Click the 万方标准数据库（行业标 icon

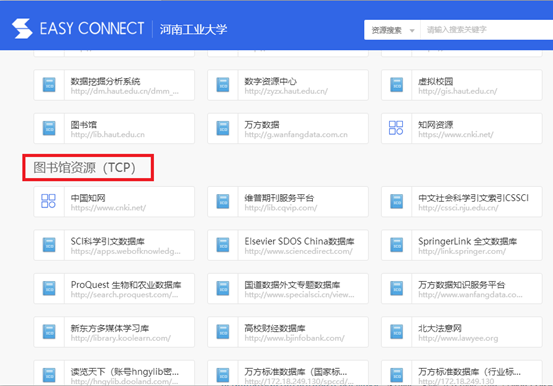point(397,375)
